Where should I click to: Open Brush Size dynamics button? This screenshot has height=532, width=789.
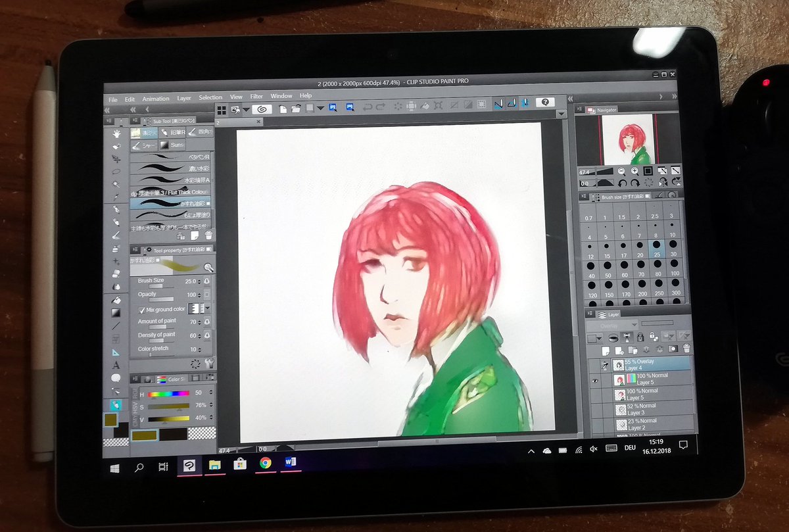point(208,281)
